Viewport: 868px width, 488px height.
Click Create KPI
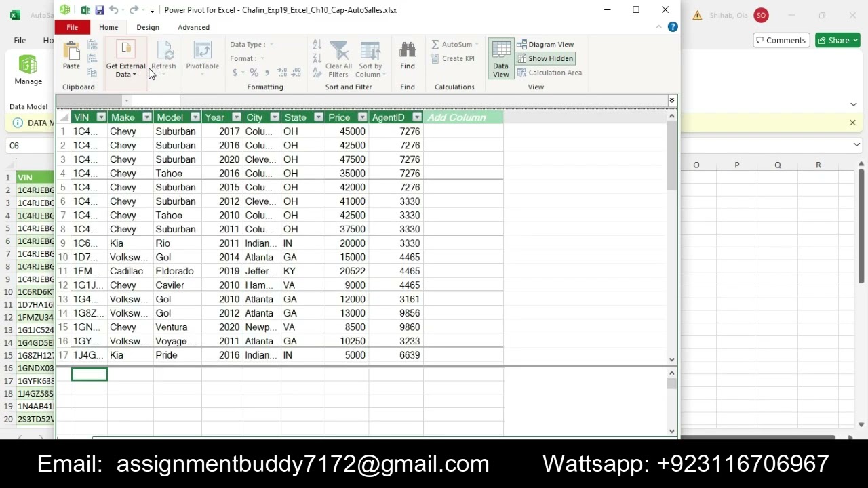[x=453, y=58]
